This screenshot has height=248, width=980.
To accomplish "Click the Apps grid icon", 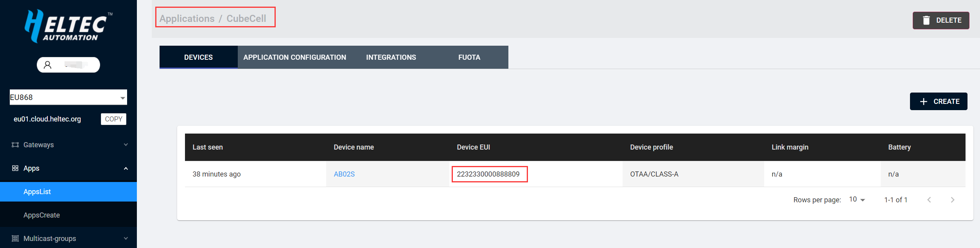I will (x=15, y=168).
